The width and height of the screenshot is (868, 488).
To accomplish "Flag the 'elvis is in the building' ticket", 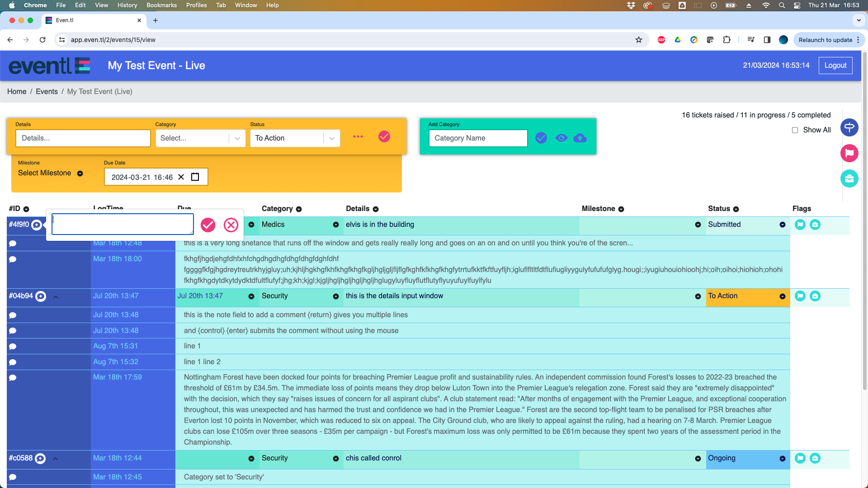I will point(800,225).
